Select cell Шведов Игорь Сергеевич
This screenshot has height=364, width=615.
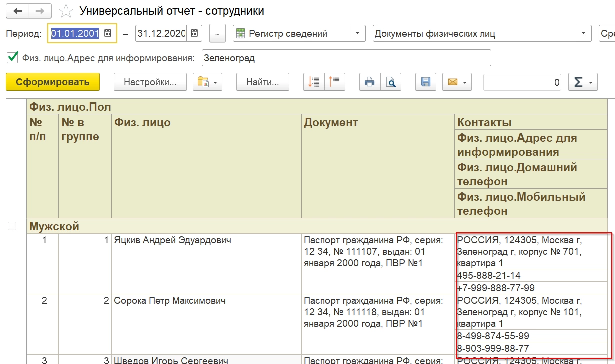point(206,360)
